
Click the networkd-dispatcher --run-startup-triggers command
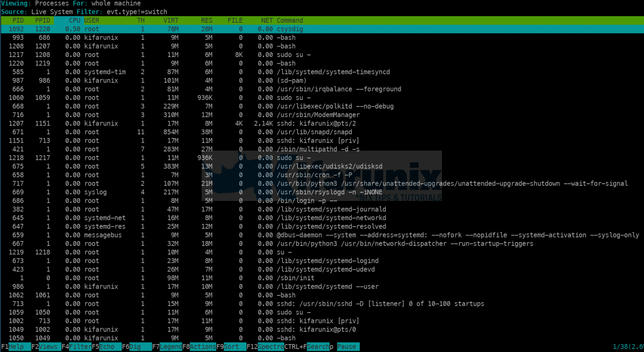tap(405, 244)
